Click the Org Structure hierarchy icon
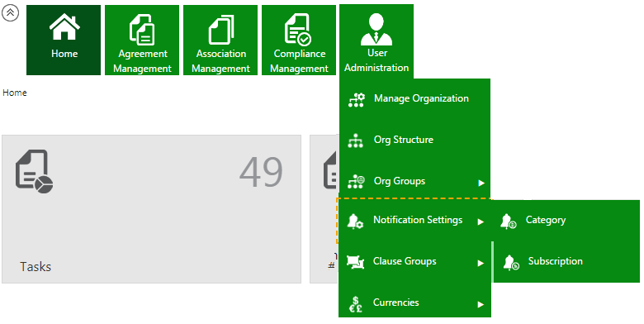 [356, 141]
